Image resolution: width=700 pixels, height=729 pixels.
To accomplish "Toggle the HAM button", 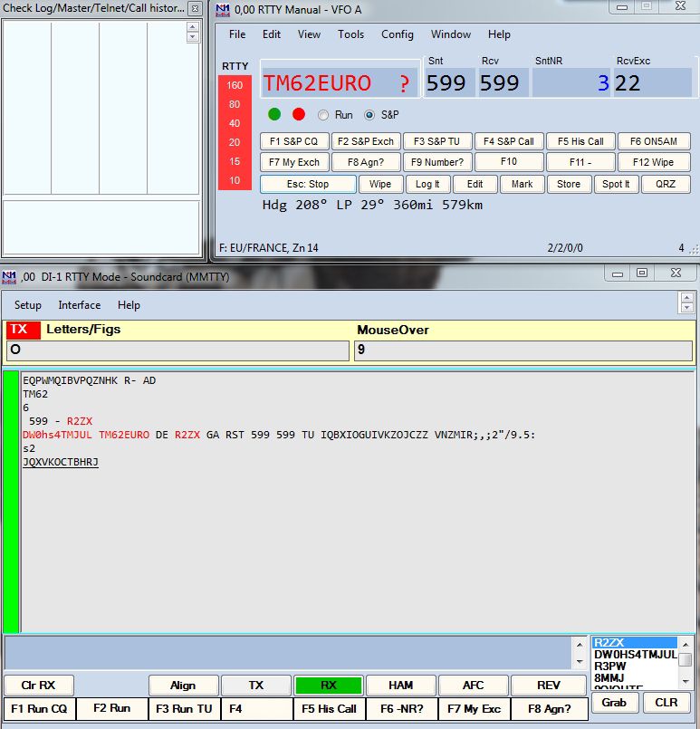I will [x=400, y=686].
